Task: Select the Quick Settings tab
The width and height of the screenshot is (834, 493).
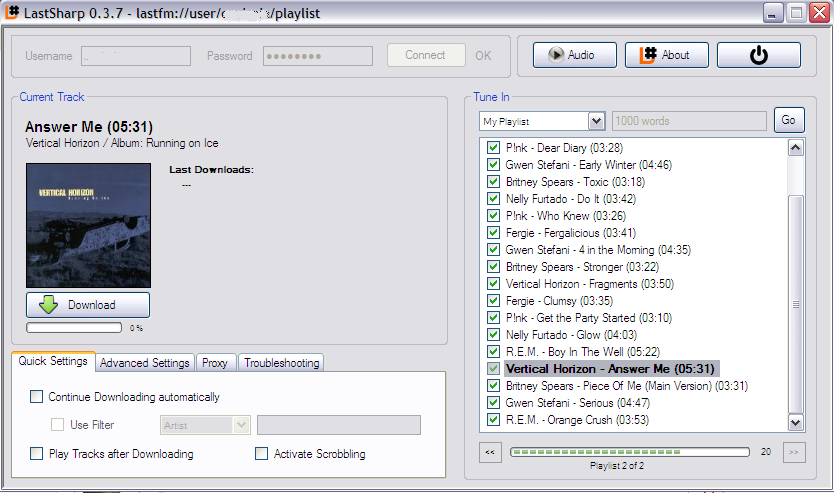Action: pos(53,361)
